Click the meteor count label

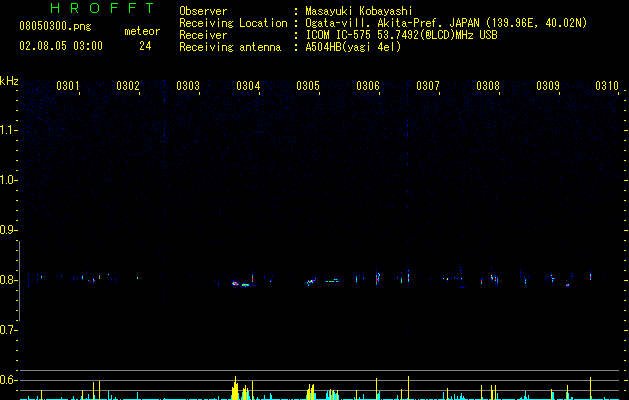[142, 31]
